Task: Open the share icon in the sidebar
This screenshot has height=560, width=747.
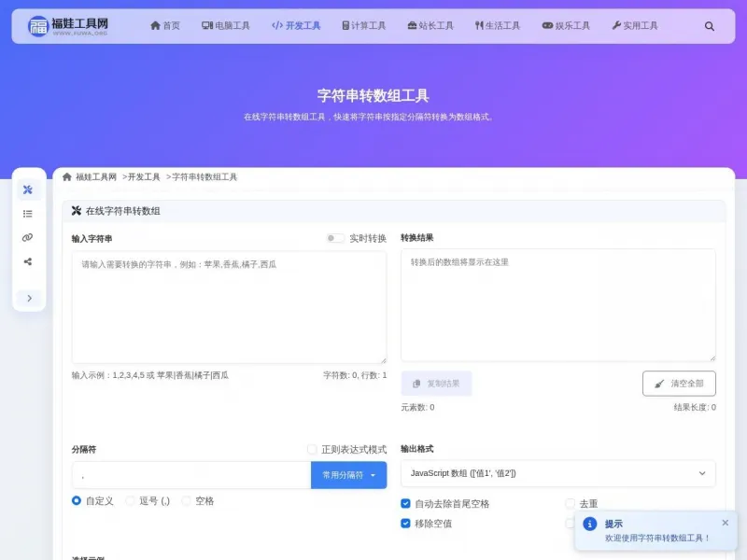Action: tap(28, 261)
